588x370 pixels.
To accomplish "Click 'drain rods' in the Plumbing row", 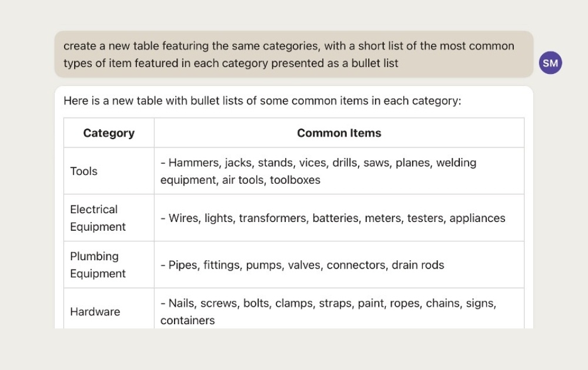I will (x=417, y=265).
